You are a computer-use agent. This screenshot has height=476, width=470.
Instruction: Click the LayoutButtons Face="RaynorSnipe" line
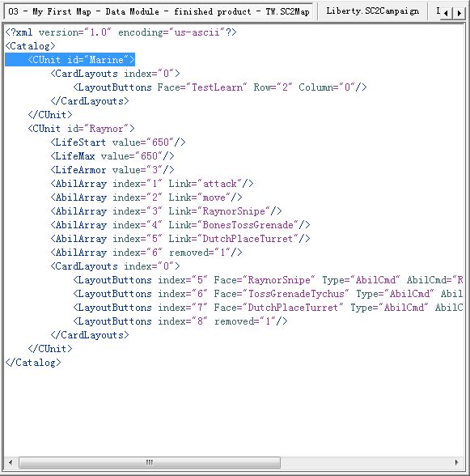[x=269, y=280]
